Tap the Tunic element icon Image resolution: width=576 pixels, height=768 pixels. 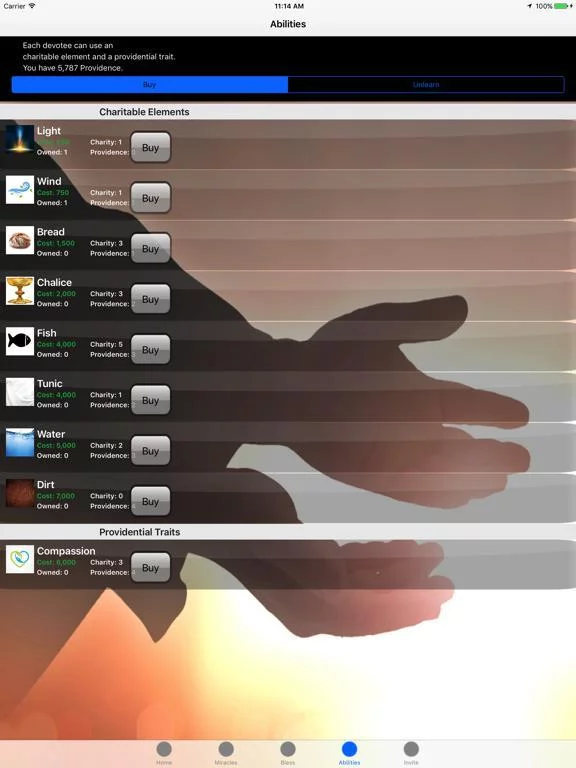tap(20, 392)
